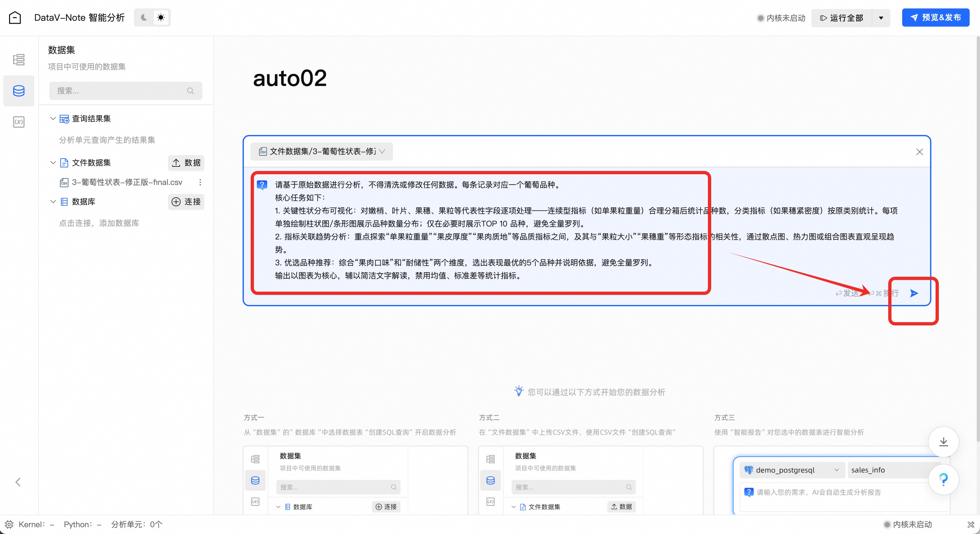Close the AI prompt panel
This screenshot has width=980, height=534.
point(919,152)
